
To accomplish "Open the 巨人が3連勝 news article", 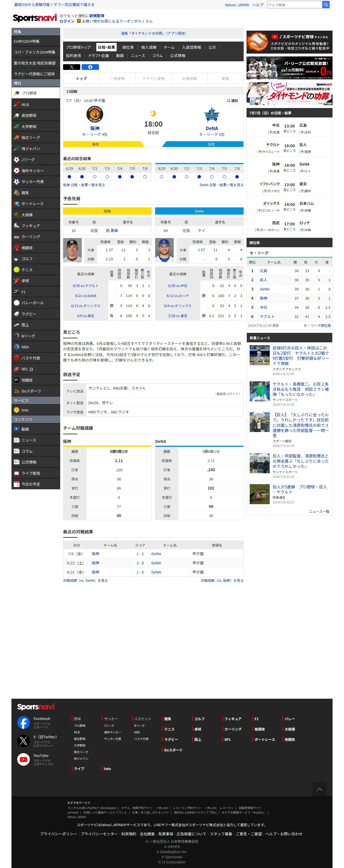I will (300, 489).
